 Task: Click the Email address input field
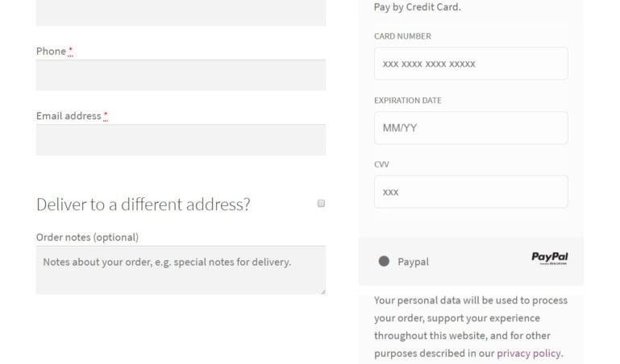point(181,140)
